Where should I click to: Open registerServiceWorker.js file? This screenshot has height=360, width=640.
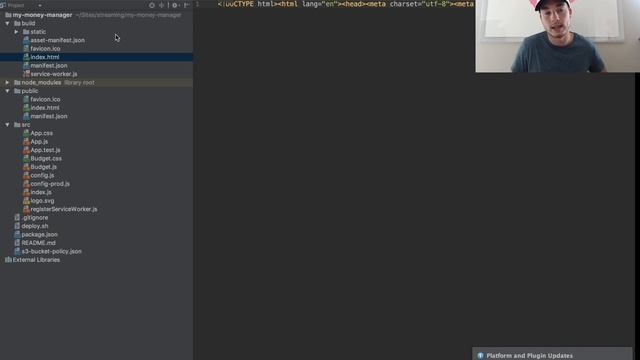pyautogui.click(x=64, y=209)
